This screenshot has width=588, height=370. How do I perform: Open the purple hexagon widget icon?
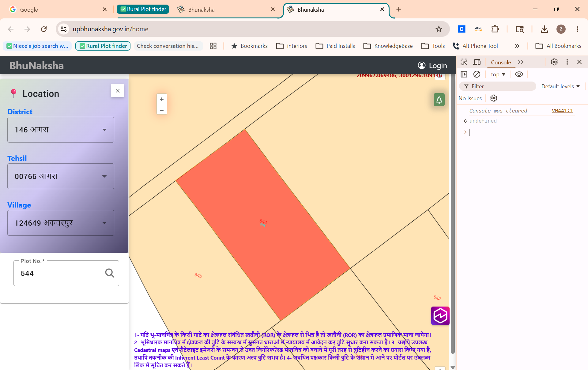440,316
